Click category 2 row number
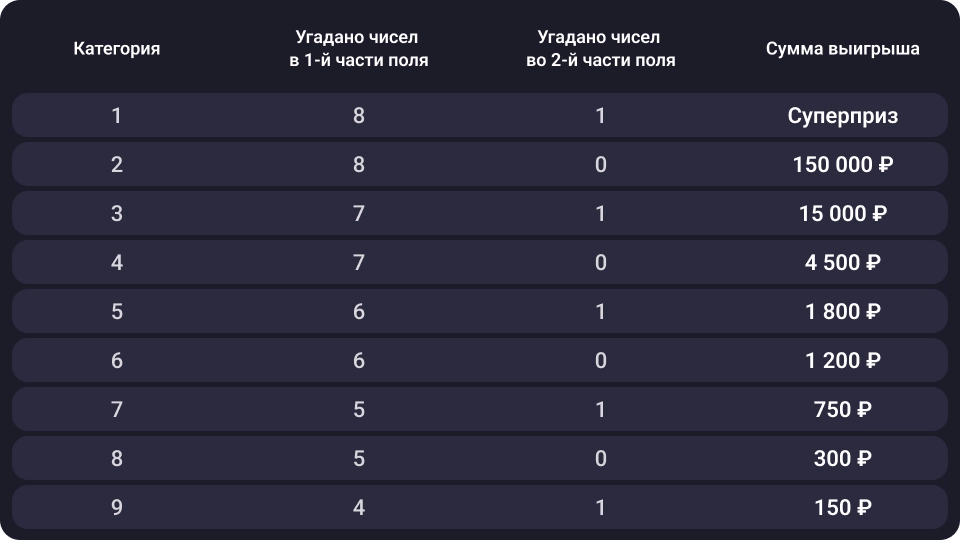This screenshot has width=960, height=540. tap(116, 165)
